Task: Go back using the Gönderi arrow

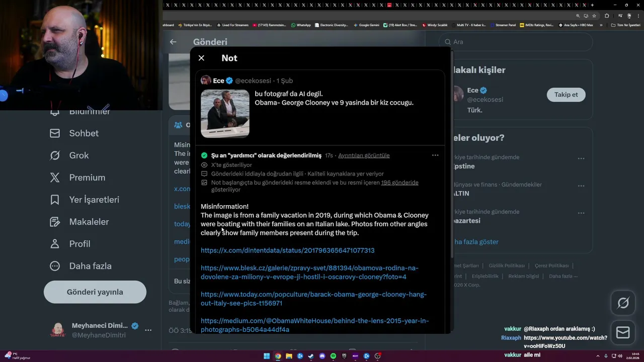Action: (x=173, y=42)
